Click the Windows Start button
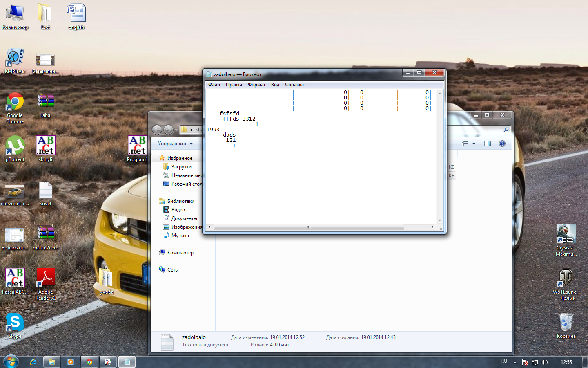Viewport: 588px width, 368px height. (11, 361)
